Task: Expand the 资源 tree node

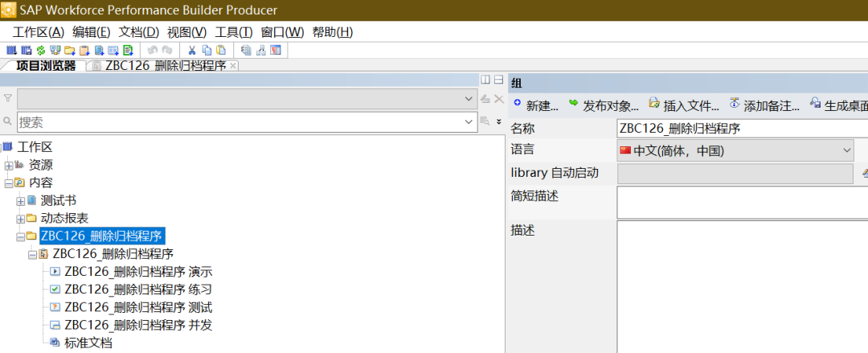Action: [9, 165]
